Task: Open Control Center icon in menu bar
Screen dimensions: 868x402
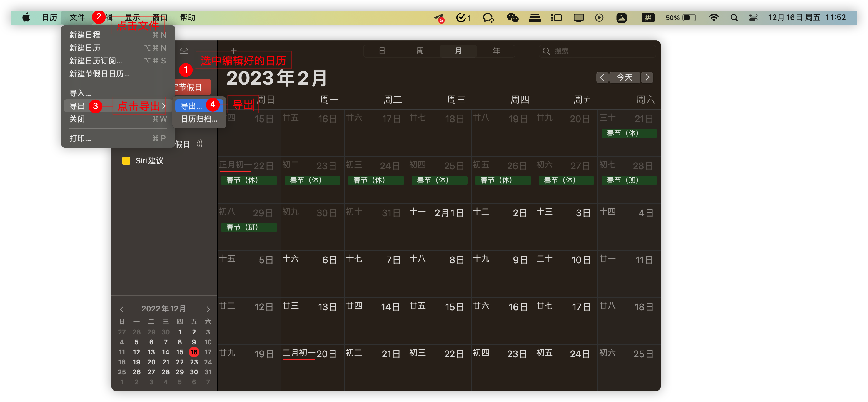Action: (753, 18)
